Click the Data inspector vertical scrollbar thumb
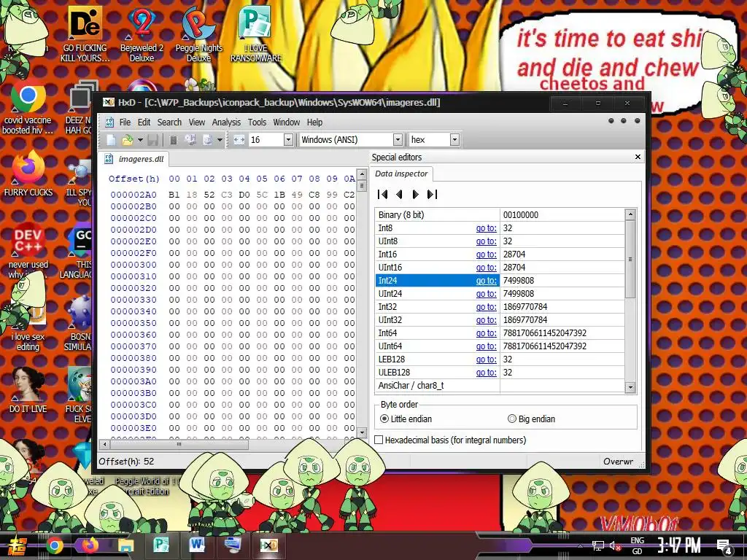Image resolution: width=747 pixels, height=560 pixels. [x=630, y=259]
